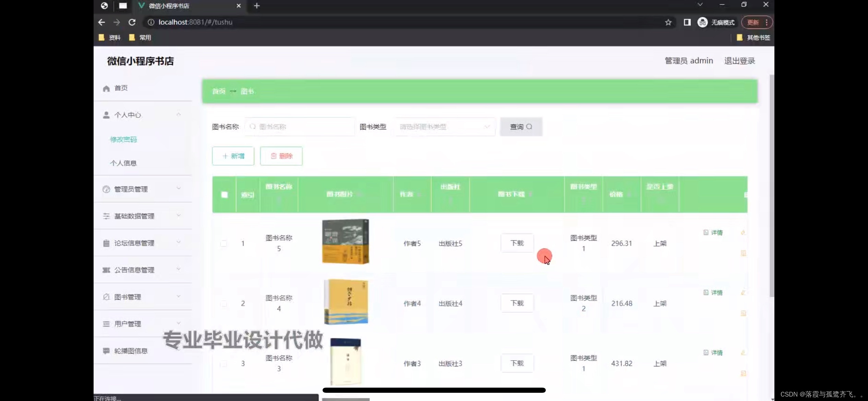The height and width of the screenshot is (401, 868).
Task: Collapse the 个人中心 sidebar section
Action: [143, 115]
